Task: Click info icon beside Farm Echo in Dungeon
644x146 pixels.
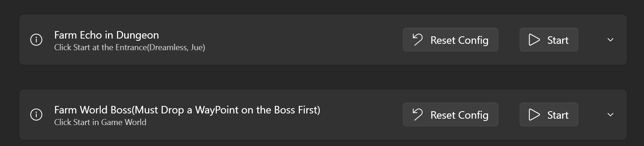Action: (x=36, y=40)
